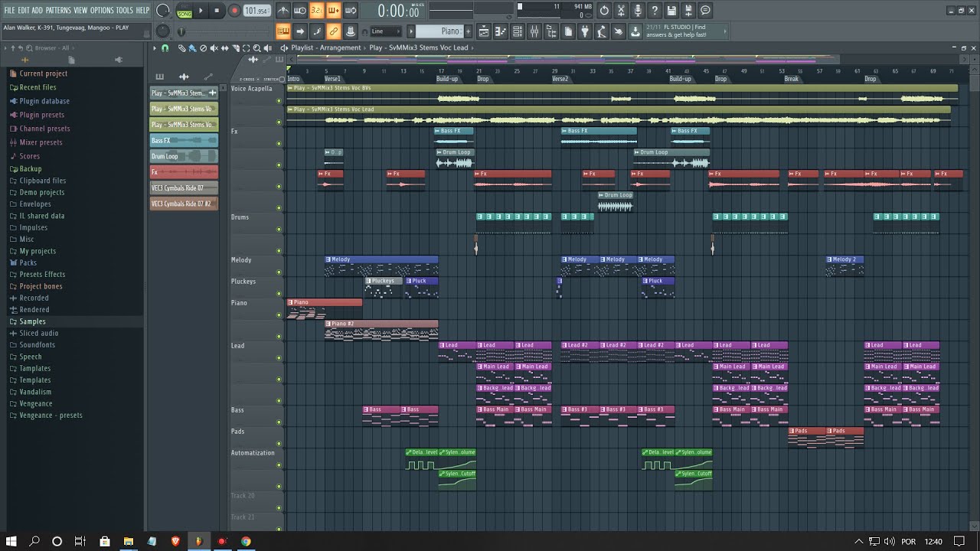The height and width of the screenshot is (551, 980).
Task: Enable the 3-2-1 countdown before recording
Action: coord(317,11)
